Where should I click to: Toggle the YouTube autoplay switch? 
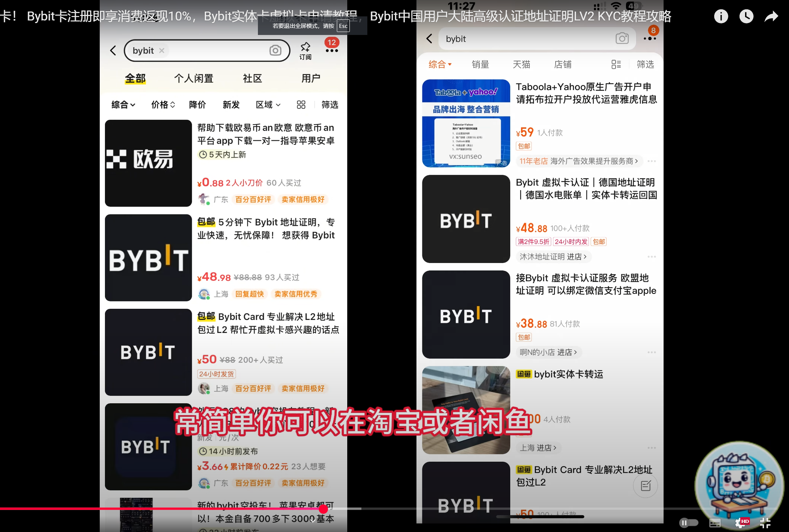[689, 523]
